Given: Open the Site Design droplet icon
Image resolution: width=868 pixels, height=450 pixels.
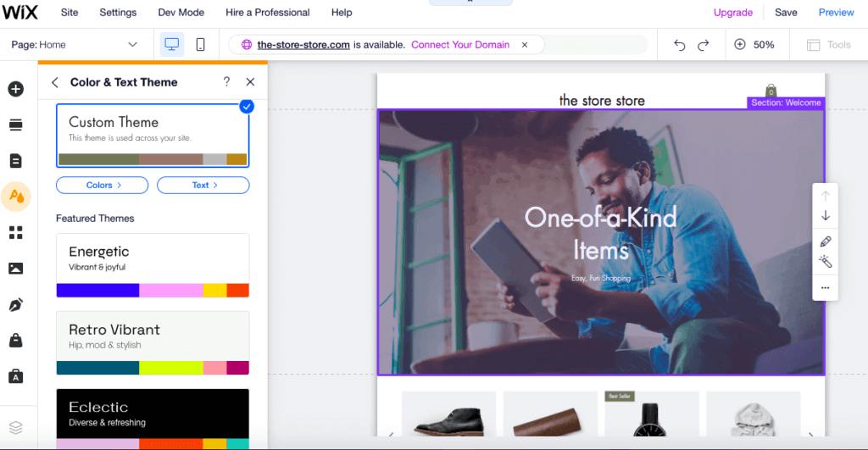Looking at the screenshot, I should coord(16,197).
